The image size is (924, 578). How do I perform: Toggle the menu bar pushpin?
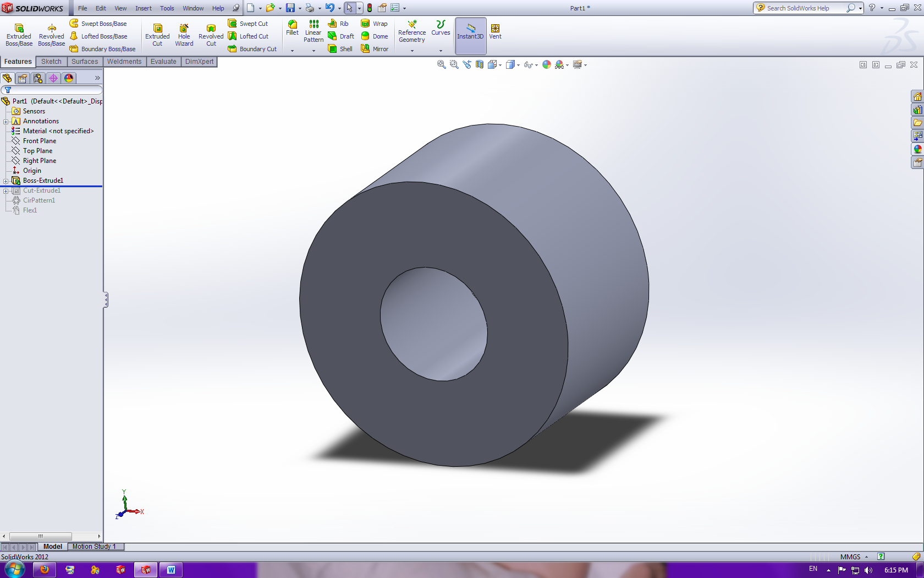(236, 8)
